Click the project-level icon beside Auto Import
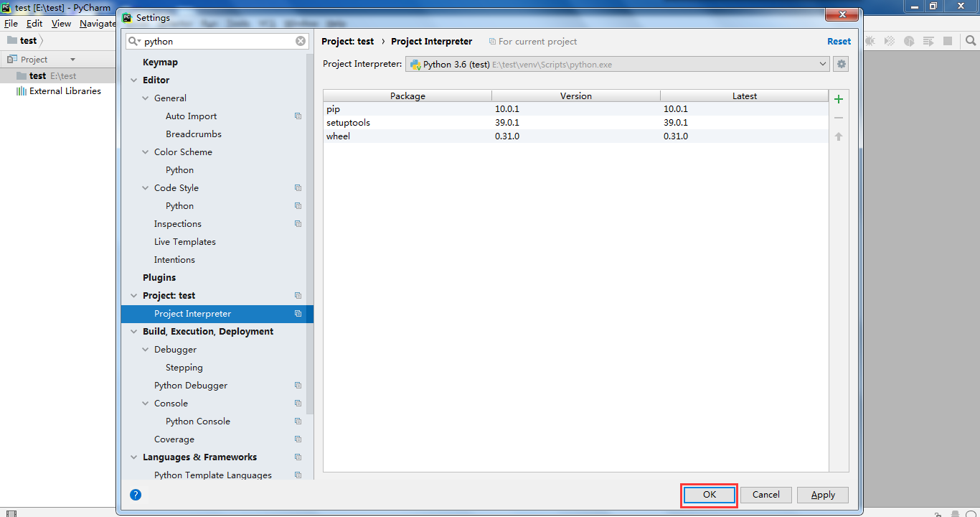The image size is (980, 517). (x=298, y=116)
